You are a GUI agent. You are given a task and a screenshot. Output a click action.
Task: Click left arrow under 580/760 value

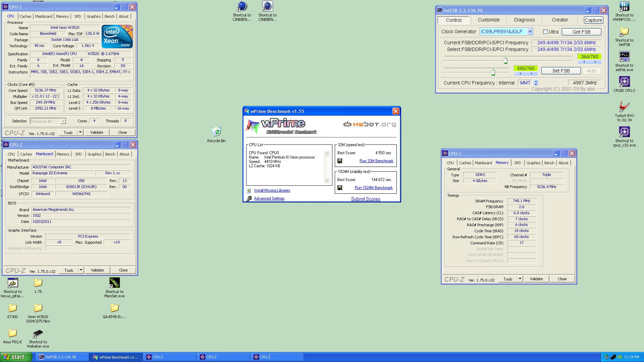[520, 74]
